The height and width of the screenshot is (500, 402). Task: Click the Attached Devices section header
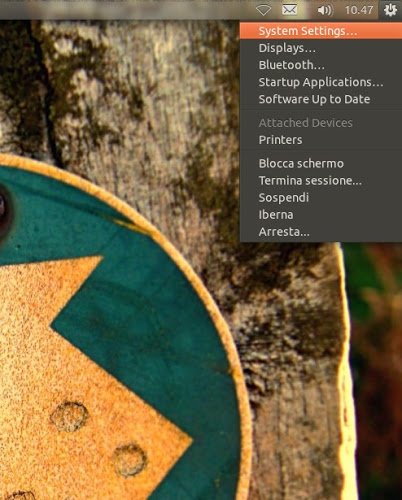click(305, 123)
